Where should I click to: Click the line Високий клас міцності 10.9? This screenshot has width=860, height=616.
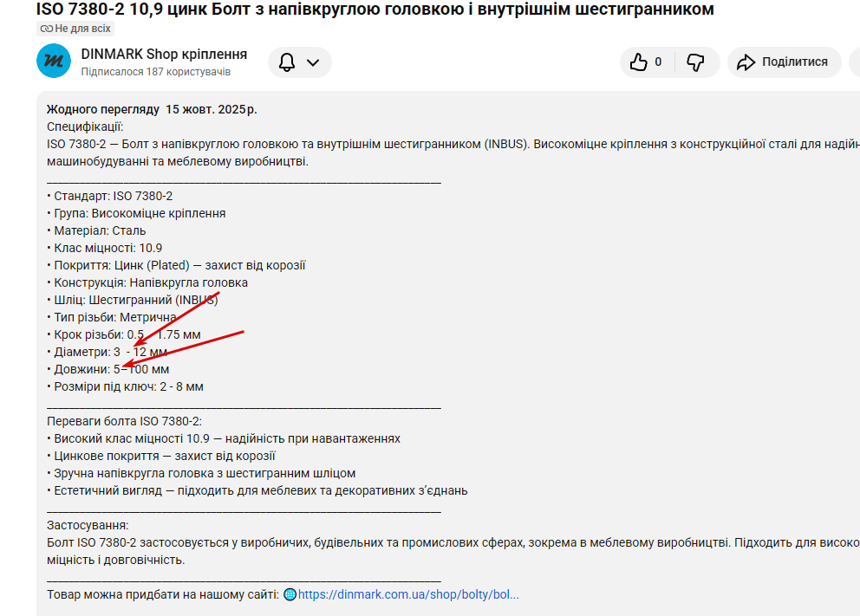click(x=223, y=439)
